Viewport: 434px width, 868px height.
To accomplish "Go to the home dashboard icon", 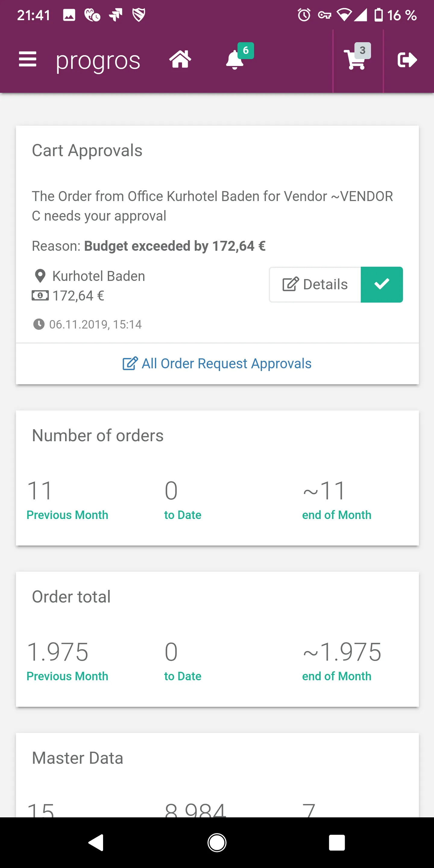I will point(180,59).
